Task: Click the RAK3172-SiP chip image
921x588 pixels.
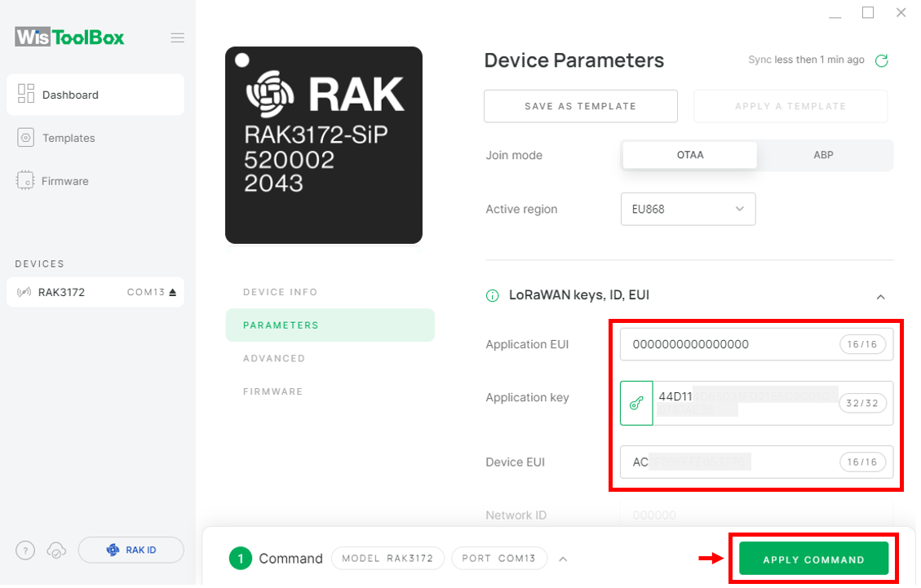Action: 324,145
